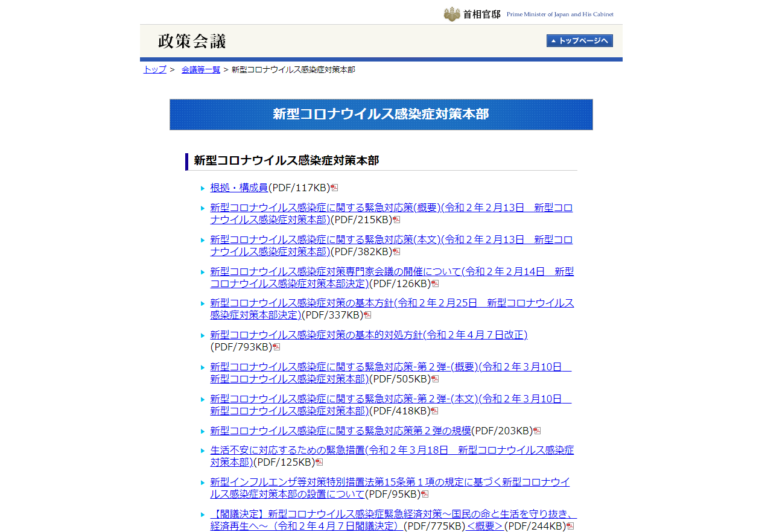Click breadcrumb text 新型コロナウイルス感染症対策本部
The width and height of the screenshot is (759, 532).
pos(293,69)
